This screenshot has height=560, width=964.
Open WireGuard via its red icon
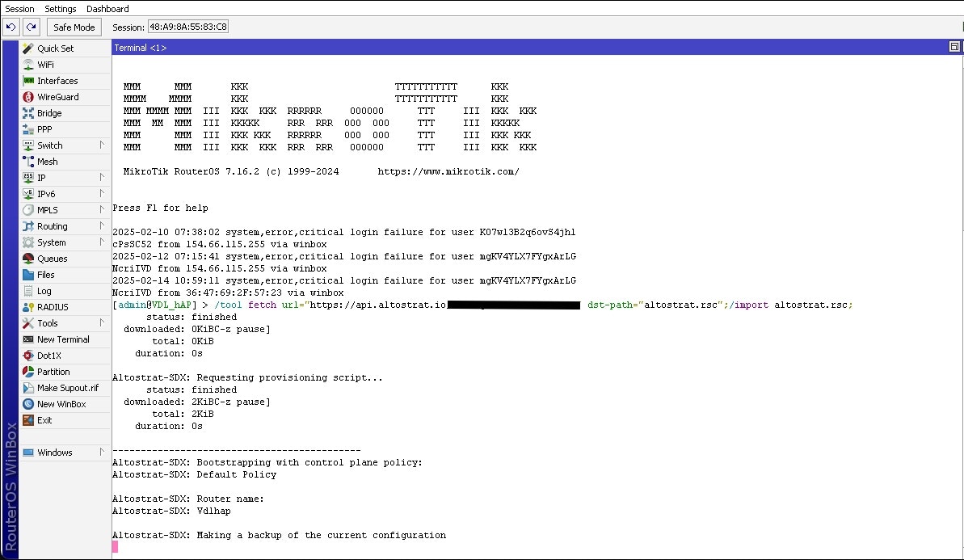[x=28, y=97]
